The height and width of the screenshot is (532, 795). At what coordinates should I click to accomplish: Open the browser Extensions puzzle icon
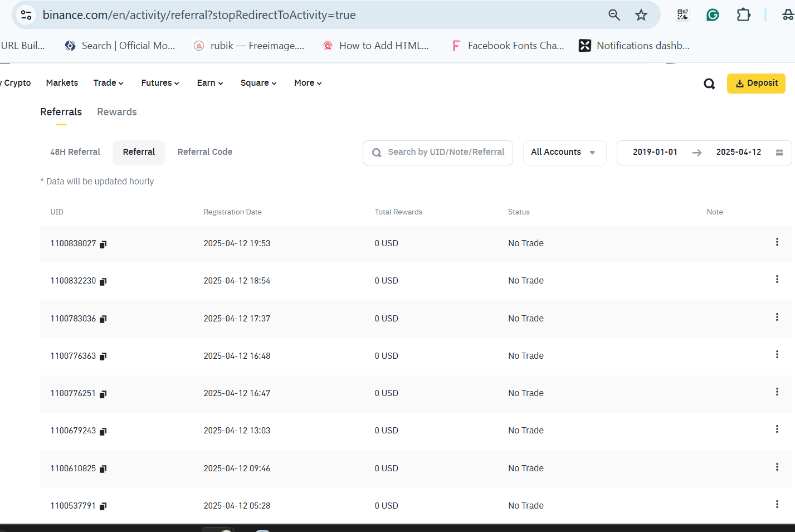[x=743, y=15]
